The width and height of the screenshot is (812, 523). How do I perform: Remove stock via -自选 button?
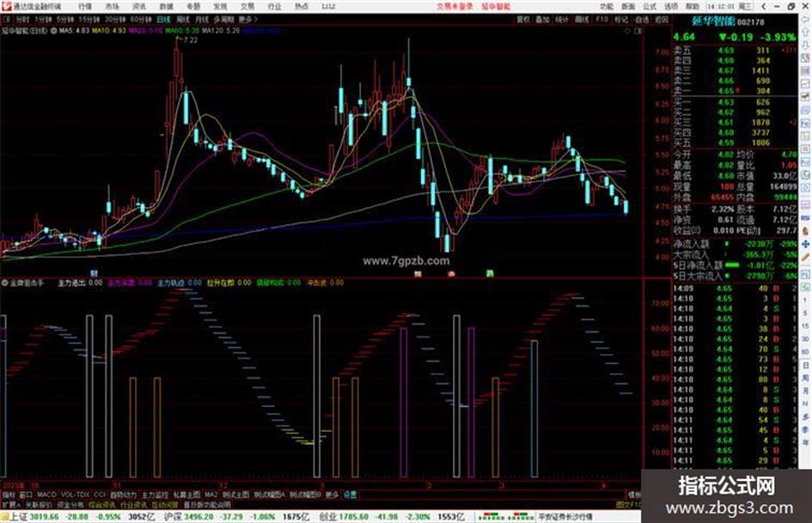click(641, 19)
